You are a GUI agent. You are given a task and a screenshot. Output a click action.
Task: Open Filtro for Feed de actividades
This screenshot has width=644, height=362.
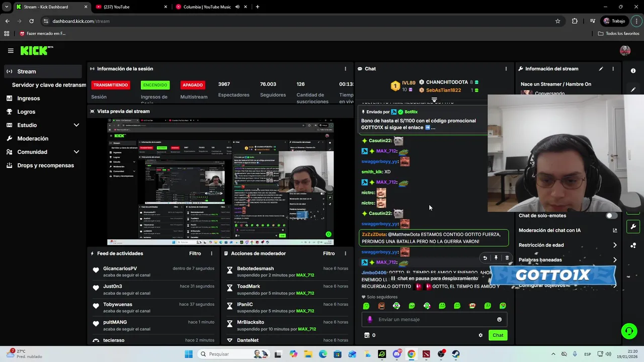[x=195, y=253]
